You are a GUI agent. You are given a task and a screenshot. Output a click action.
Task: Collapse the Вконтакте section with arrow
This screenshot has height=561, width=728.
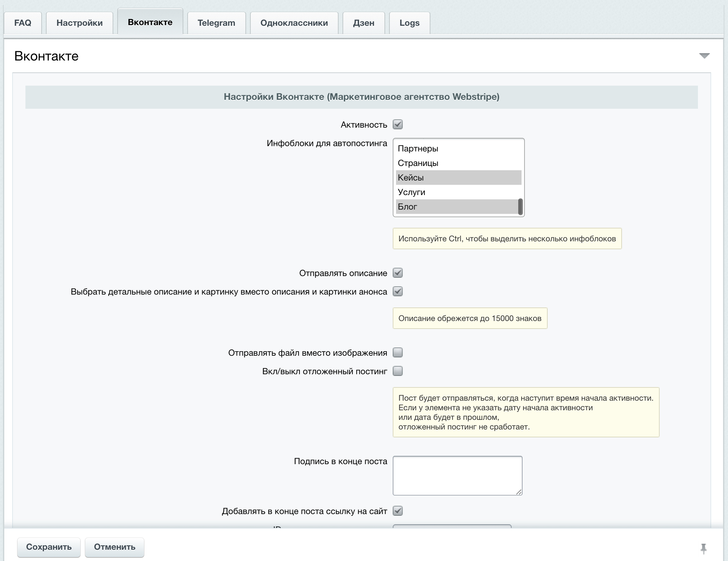click(704, 56)
